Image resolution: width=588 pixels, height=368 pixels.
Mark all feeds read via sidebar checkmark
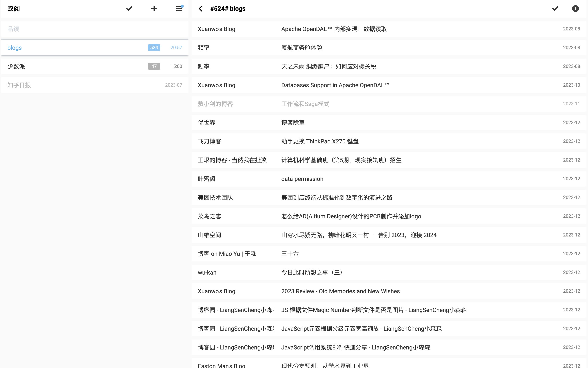point(129,9)
